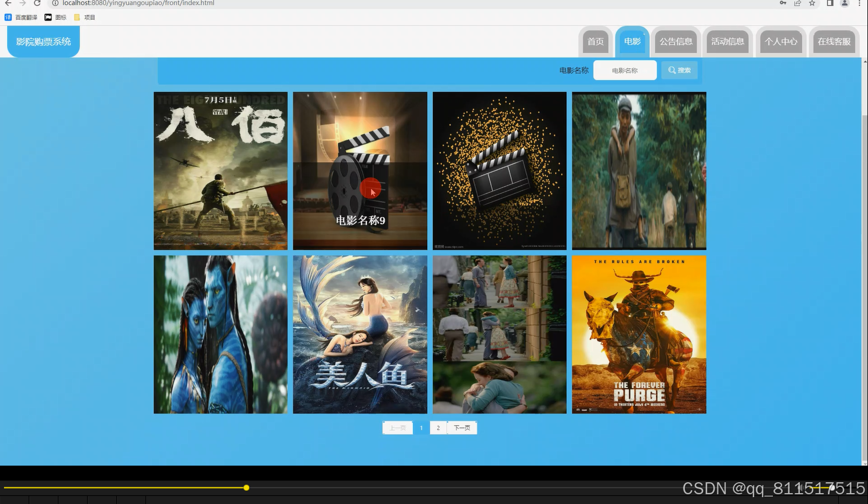The image size is (868, 504).
Task: Click the yellow video progress handle
Action: (246, 488)
